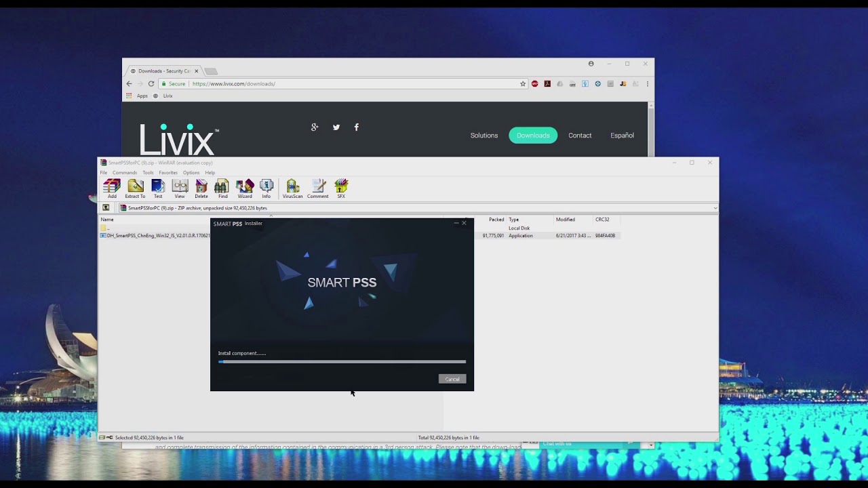Bookmark page with the star icon
The width and height of the screenshot is (868, 488).
[523, 84]
